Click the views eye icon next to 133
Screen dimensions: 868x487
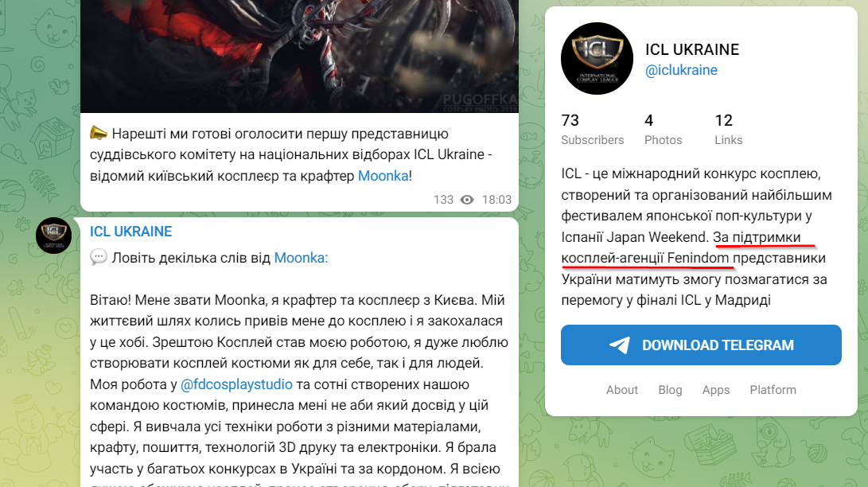pos(467,200)
